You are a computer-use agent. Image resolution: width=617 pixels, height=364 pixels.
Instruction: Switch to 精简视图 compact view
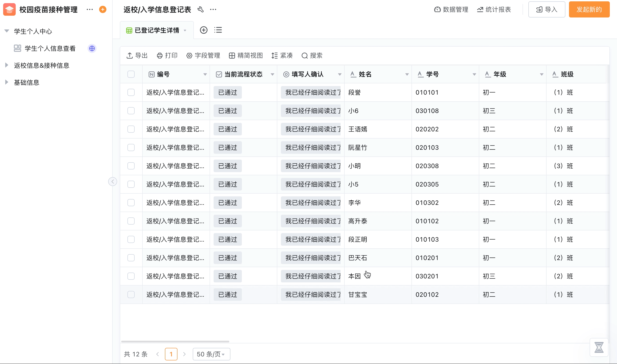246,55
